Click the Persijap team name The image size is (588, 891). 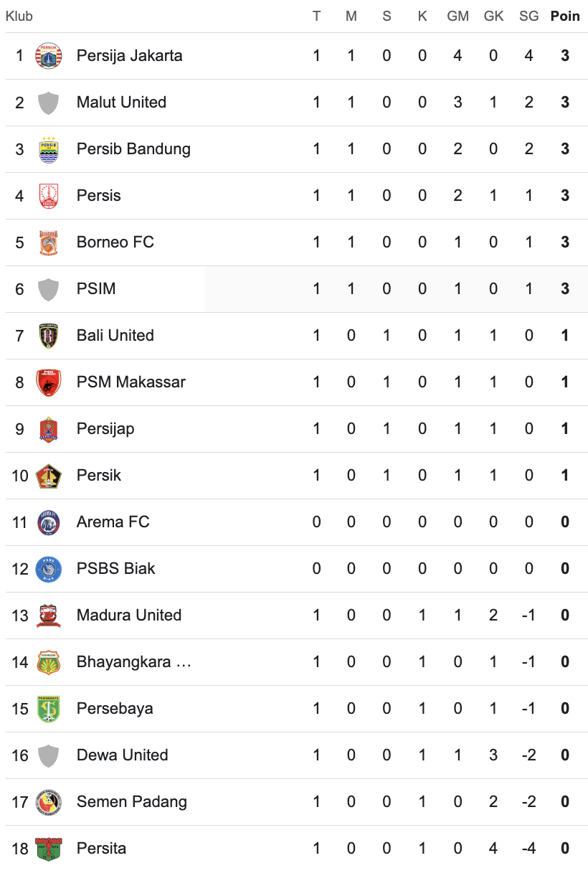click(105, 428)
